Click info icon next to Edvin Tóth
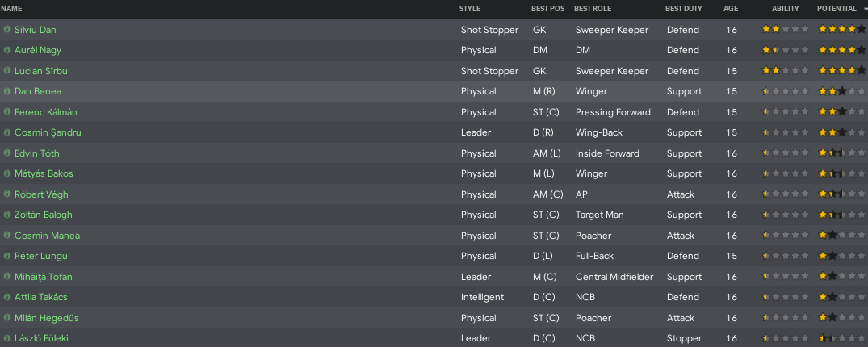The image size is (868, 347). [x=7, y=153]
